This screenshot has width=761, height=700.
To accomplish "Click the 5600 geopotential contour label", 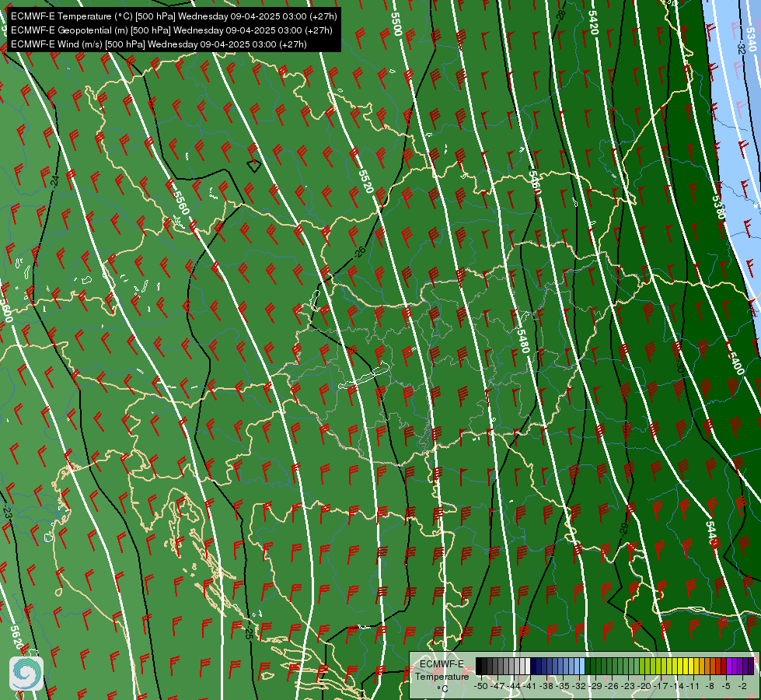I will [5, 310].
